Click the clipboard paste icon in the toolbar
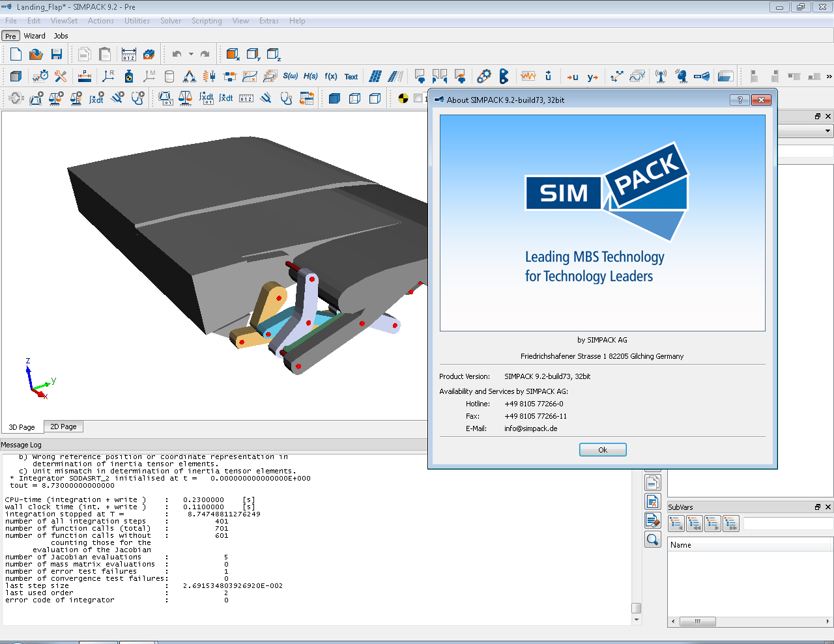834x644 pixels. click(x=105, y=54)
